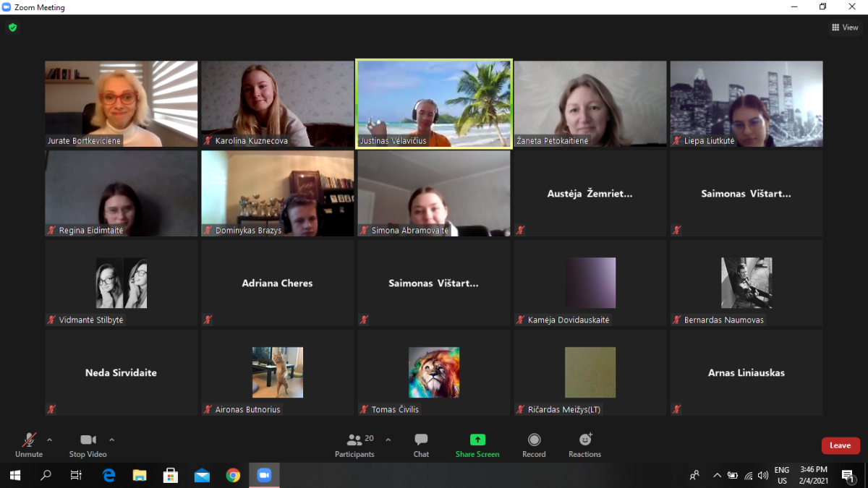
Task: Click the ENG US language indicator
Action: pyautogui.click(x=782, y=475)
